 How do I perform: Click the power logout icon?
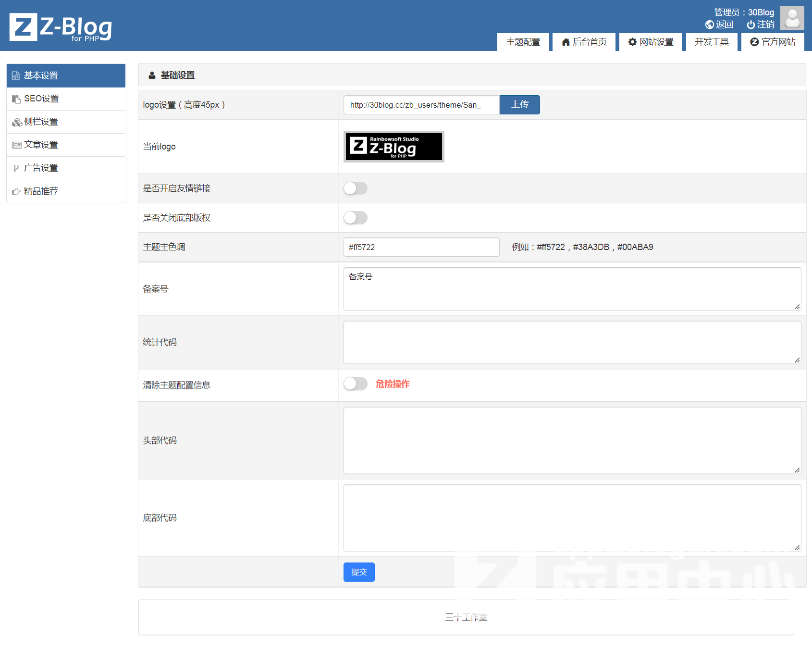pos(750,25)
